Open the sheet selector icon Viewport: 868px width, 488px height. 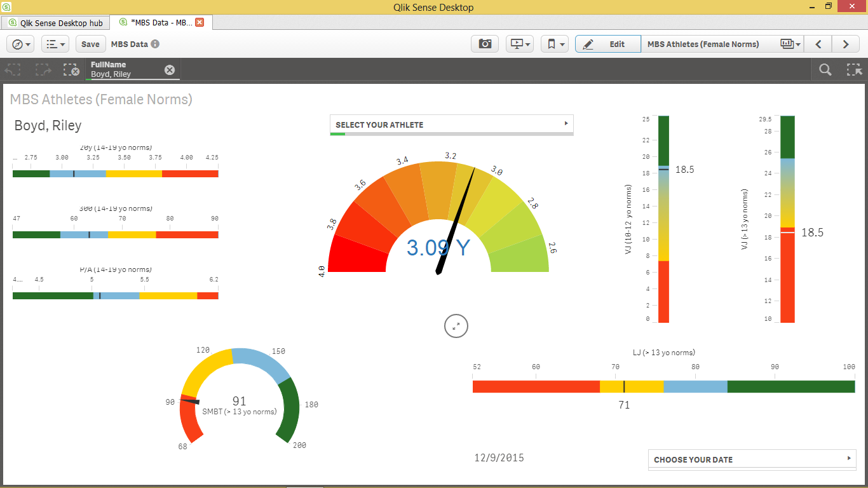(x=790, y=44)
